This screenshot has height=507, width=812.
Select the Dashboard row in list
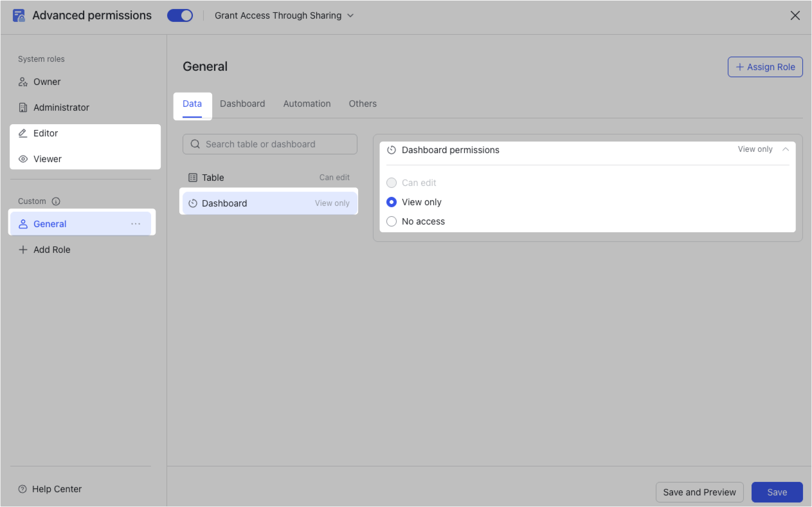pos(270,203)
